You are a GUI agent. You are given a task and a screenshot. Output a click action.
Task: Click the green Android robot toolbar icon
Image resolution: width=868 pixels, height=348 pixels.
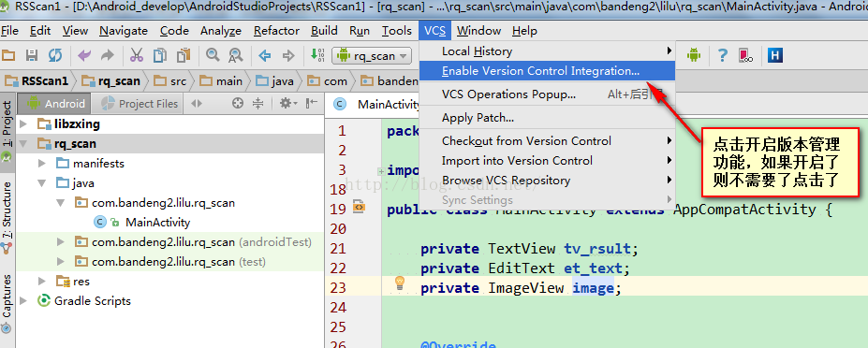tap(694, 55)
